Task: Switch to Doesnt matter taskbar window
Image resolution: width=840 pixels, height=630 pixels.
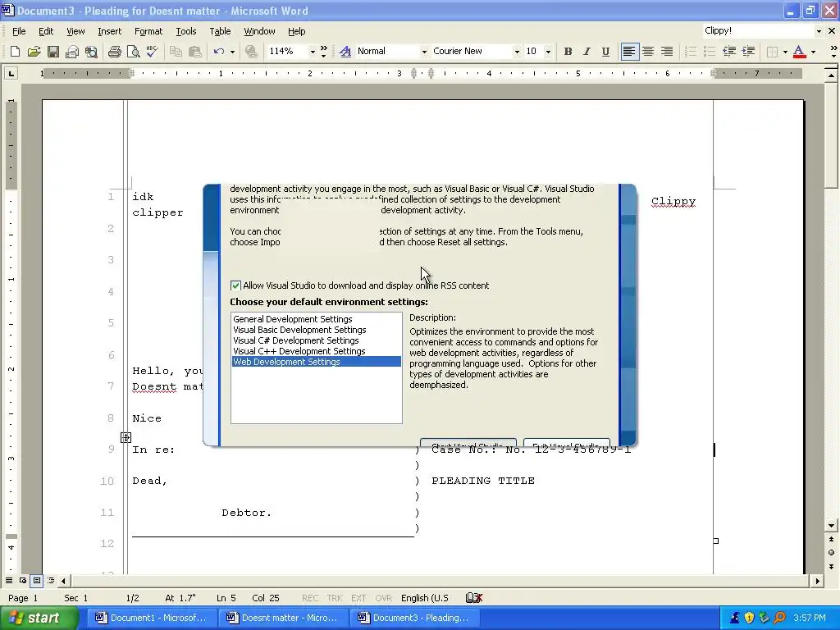Action: pos(282,618)
